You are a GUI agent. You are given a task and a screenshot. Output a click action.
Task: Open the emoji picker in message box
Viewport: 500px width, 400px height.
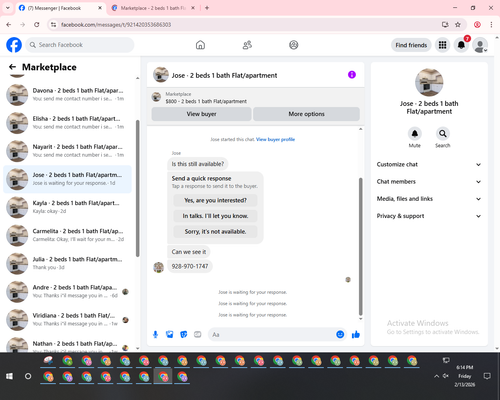click(x=340, y=334)
